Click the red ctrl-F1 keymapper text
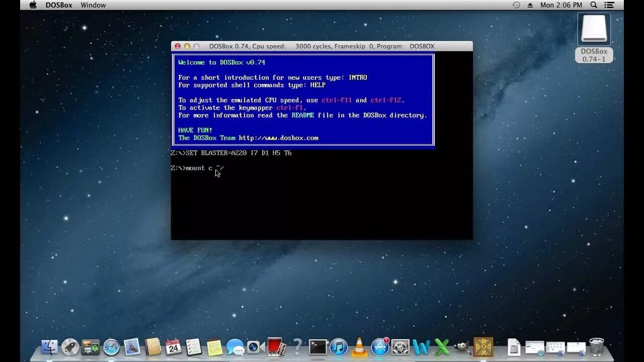 pyautogui.click(x=290, y=108)
